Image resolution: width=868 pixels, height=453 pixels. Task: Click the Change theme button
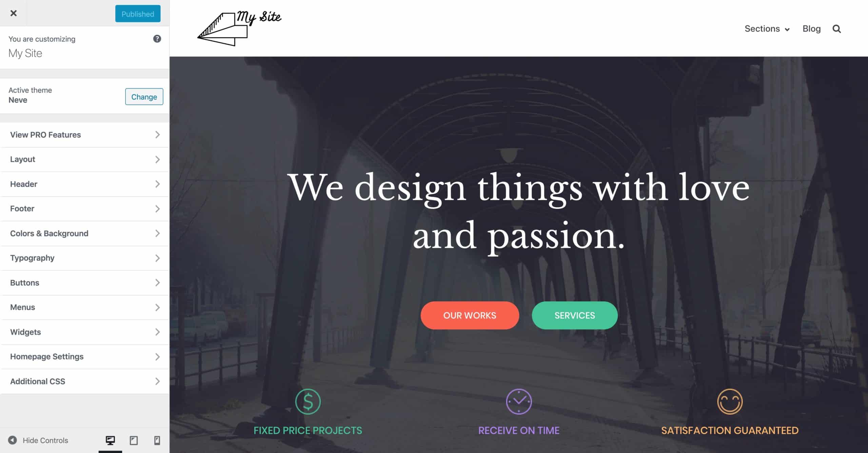pos(144,97)
